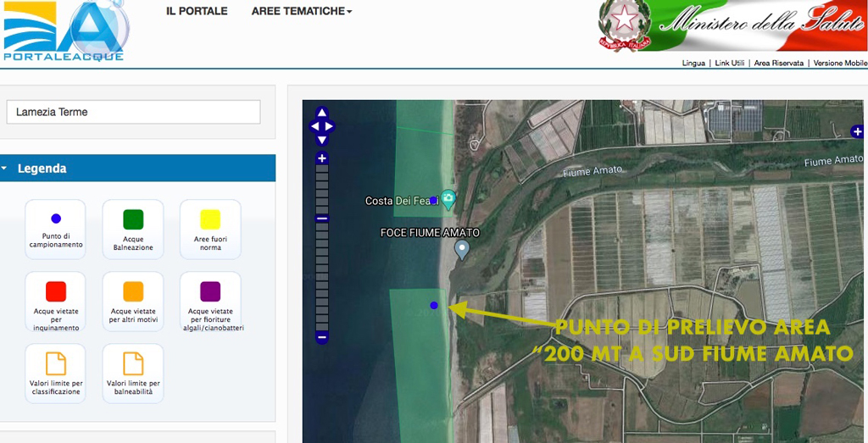Open the Il Portale menu item

click(197, 12)
